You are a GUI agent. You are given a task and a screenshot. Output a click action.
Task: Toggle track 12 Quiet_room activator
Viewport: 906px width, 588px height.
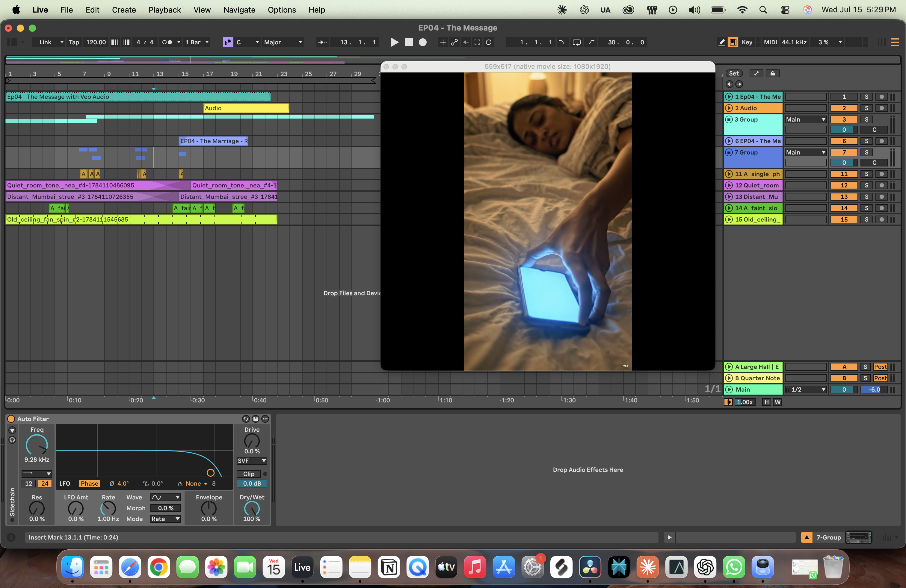tap(844, 185)
